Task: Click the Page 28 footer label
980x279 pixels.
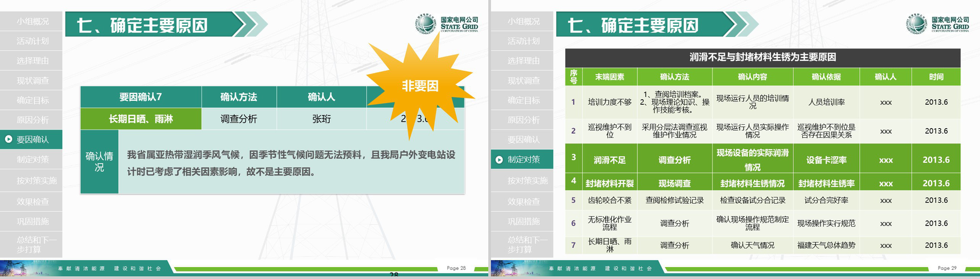Action: (456, 268)
